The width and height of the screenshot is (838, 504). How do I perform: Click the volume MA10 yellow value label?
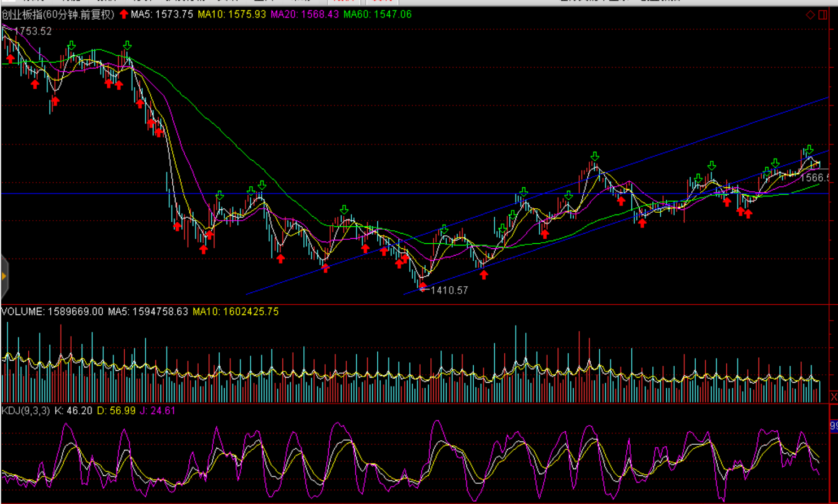[235, 312]
